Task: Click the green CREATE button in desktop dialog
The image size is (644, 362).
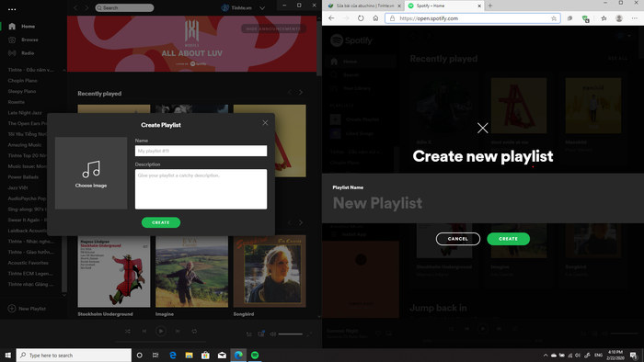Action: [161, 222]
